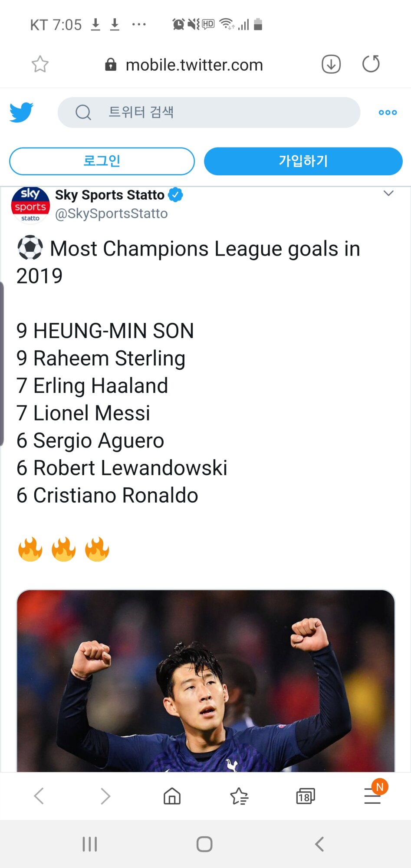Image resolution: width=411 pixels, height=868 pixels.
Task: Tap the 로그인 login button
Action: tap(102, 161)
